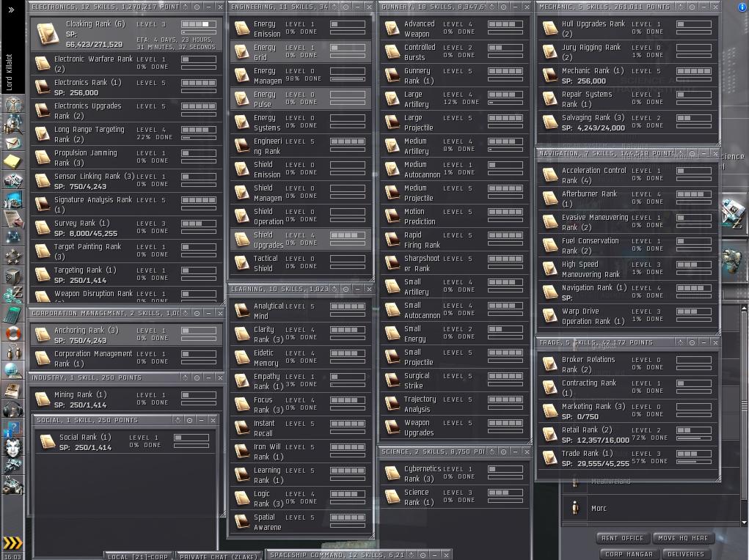Click the star icon in Trade window header
This screenshot has width=749, height=560.
(x=680, y=342)
